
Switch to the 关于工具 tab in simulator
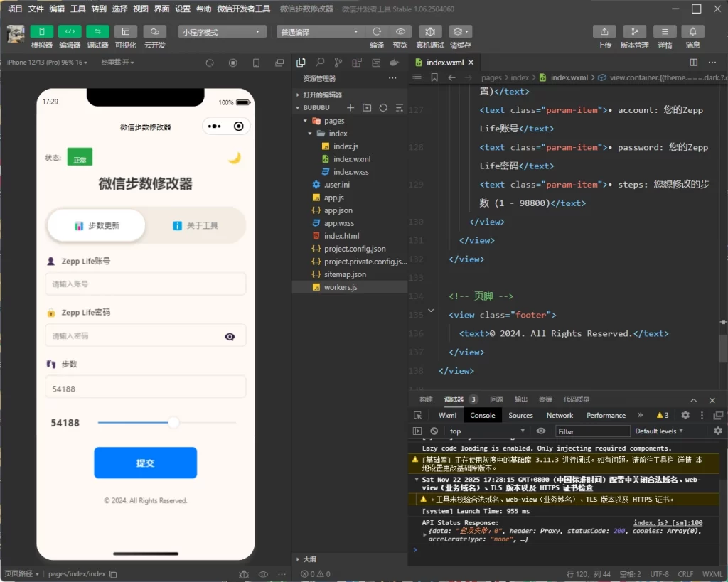197,225
